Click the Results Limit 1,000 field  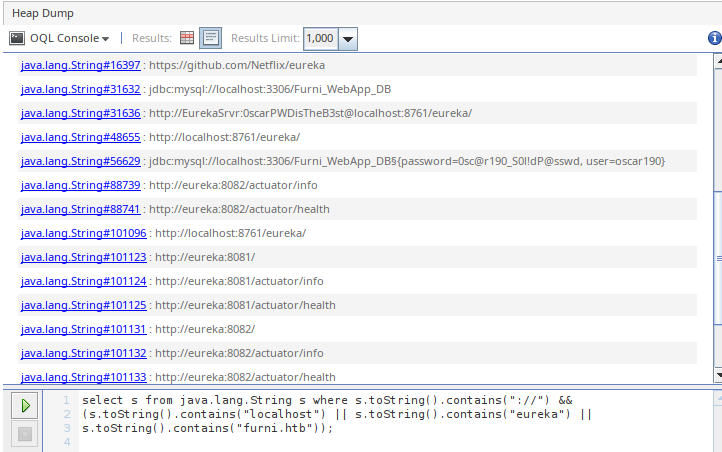[x=320, y=38]
